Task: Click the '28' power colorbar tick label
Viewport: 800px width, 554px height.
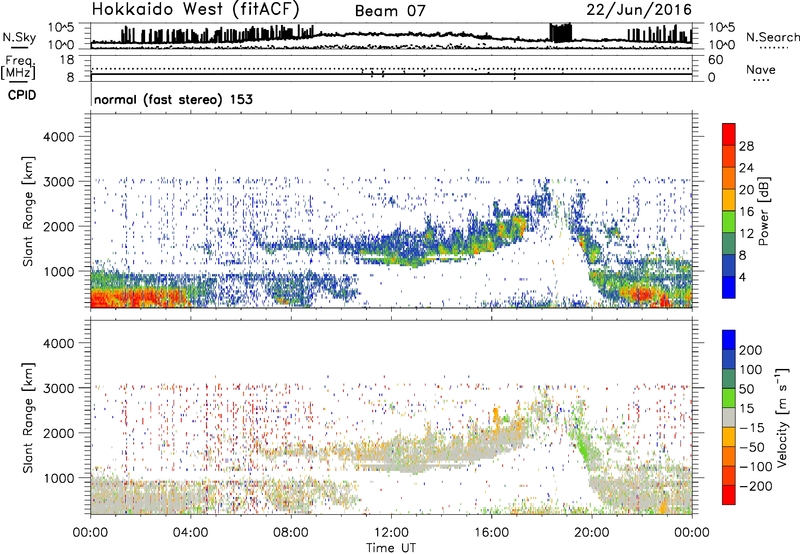Action: [746, 146]
